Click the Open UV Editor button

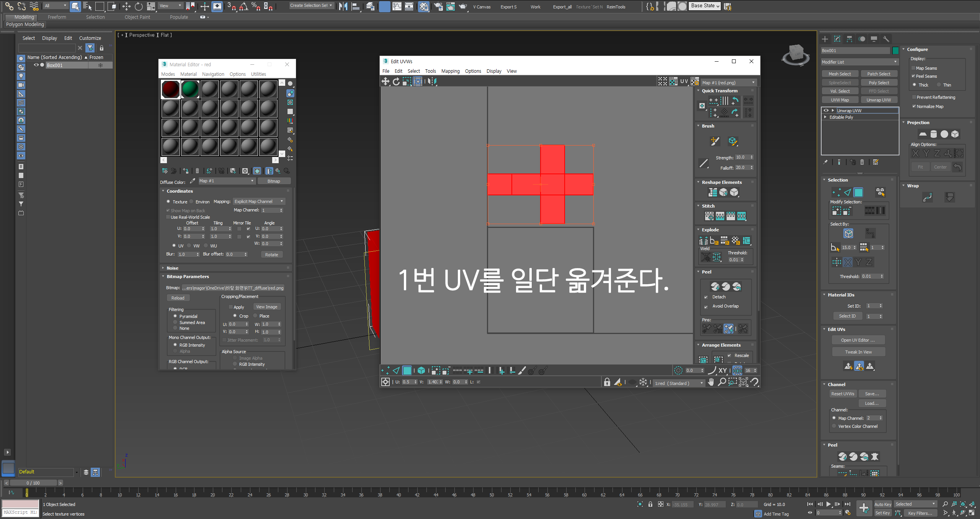(x=858, y=340)
